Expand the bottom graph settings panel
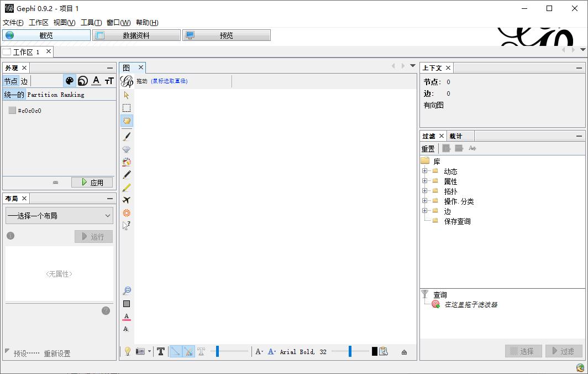Viewport: 588px width, 374px height. coord(405,352)
